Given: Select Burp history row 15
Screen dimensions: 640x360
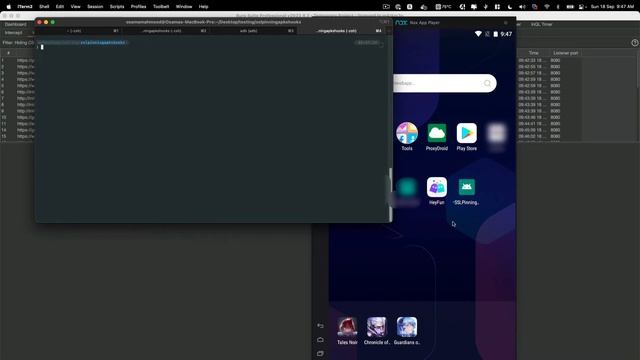Looking at the screenshot, I should pos(18,136).
